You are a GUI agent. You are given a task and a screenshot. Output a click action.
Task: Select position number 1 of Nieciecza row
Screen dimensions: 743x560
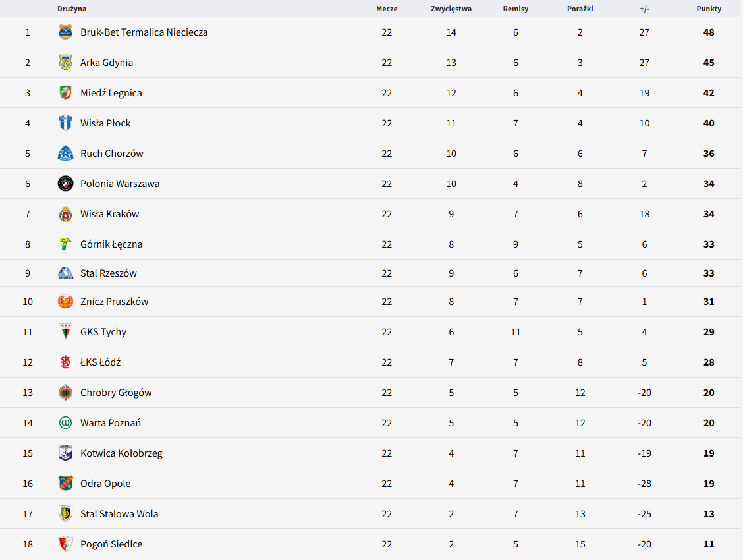28,32
